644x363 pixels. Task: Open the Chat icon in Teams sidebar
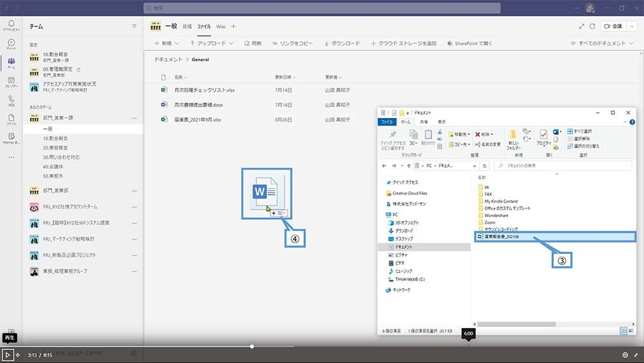(x=12, y=44)
